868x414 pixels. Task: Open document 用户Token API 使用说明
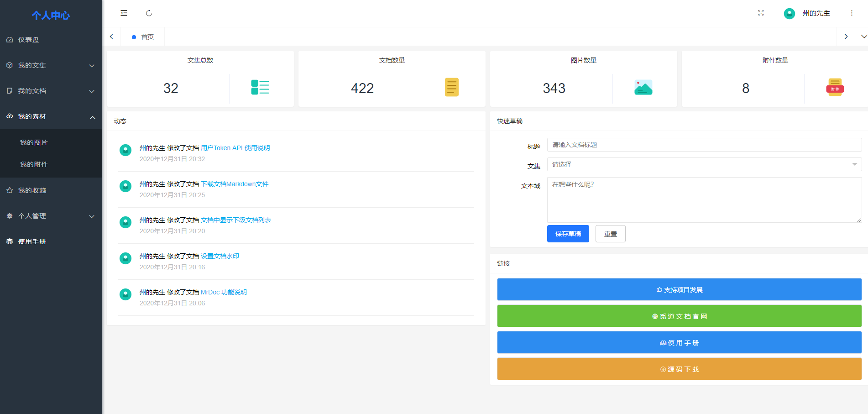point(235,148)
